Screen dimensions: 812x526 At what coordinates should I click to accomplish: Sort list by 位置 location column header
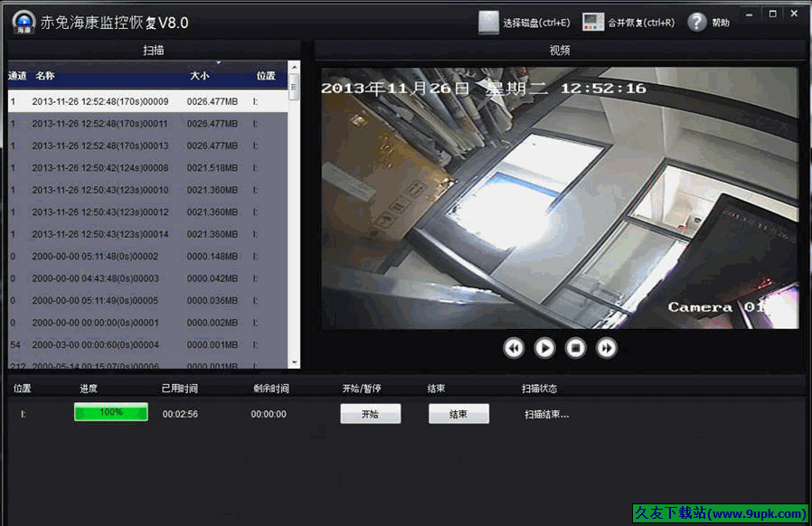tap(266, 76)
